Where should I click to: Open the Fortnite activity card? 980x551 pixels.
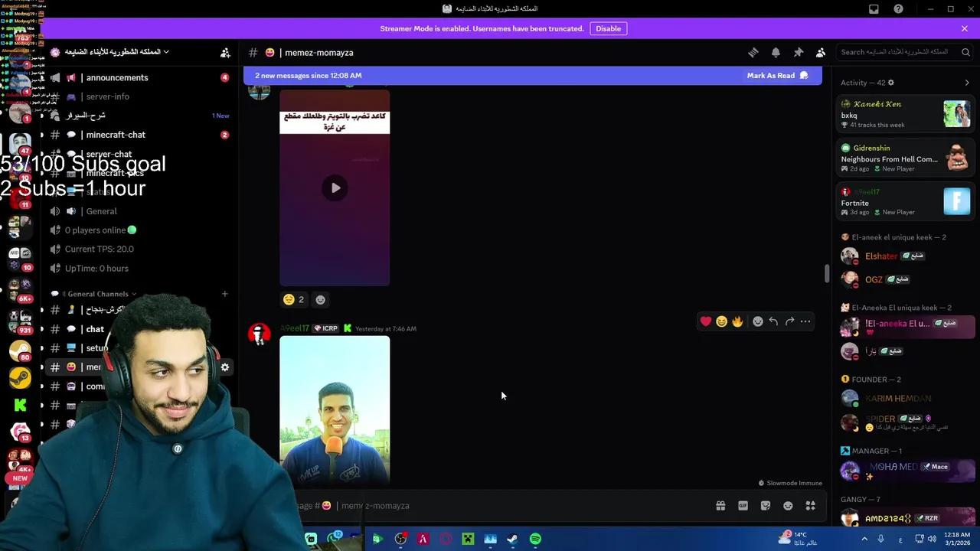tap(905, 201)
